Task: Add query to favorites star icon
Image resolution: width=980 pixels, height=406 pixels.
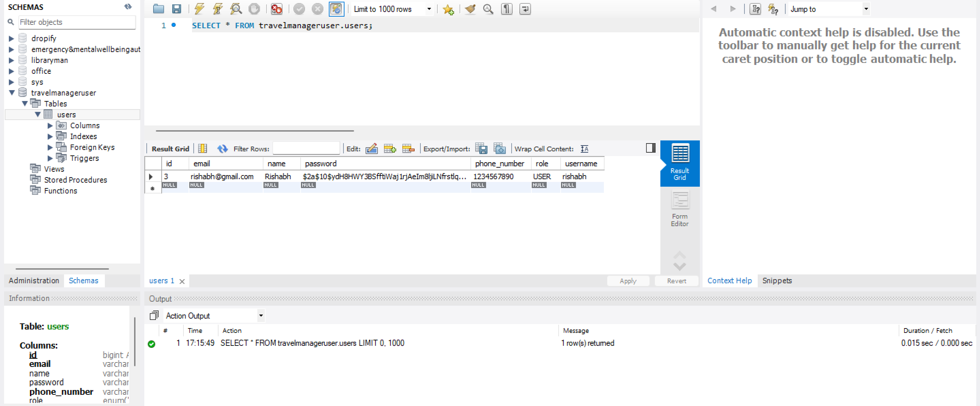Action: 448,9
